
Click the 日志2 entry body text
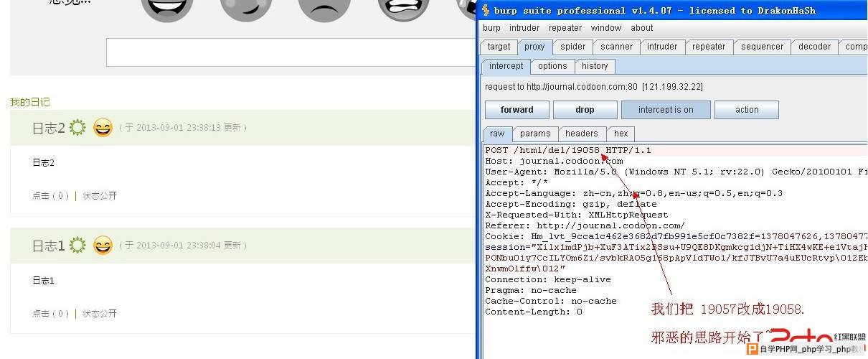coord(43,163)
